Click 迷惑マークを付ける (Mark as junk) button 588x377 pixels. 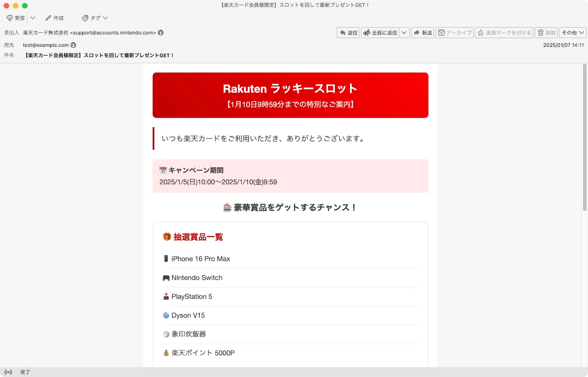[x=504, y=33]
